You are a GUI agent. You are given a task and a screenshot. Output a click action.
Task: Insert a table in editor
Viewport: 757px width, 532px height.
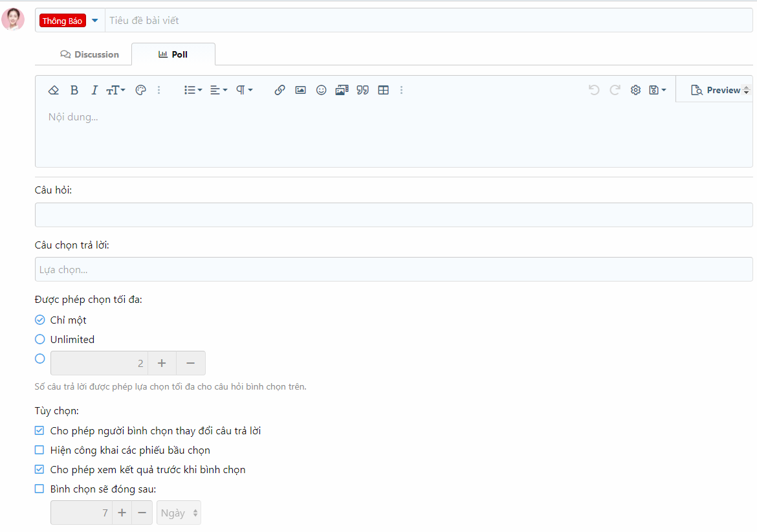click(x=383, y=90)
